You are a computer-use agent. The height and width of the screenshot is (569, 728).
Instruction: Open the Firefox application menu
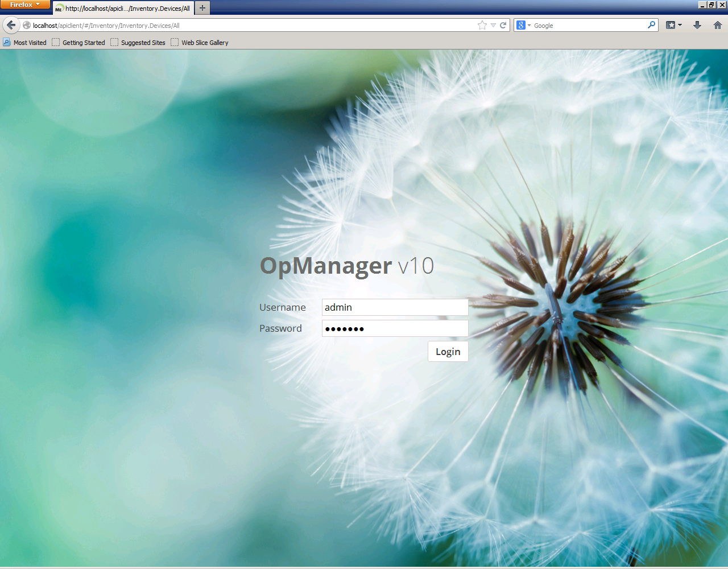[x=25, y=5]
